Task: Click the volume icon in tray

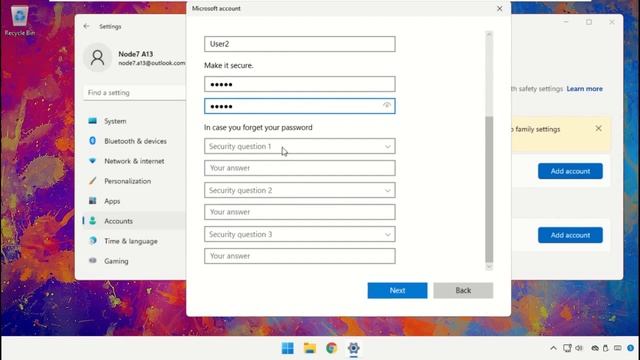Action: [579, 348]
